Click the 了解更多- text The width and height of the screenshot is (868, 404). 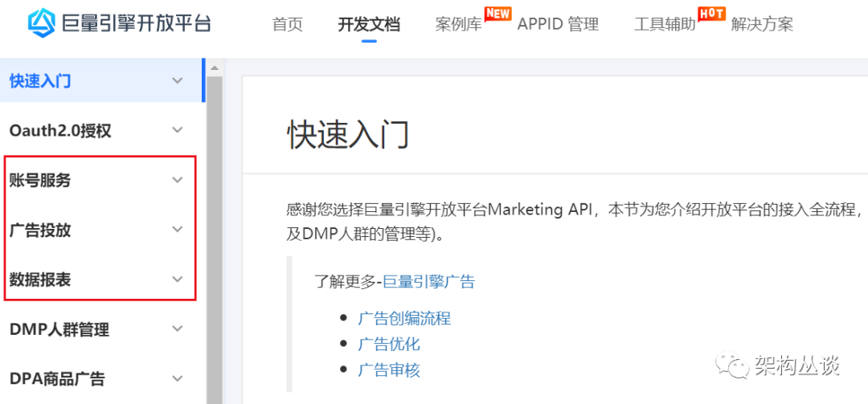[349, 282]
